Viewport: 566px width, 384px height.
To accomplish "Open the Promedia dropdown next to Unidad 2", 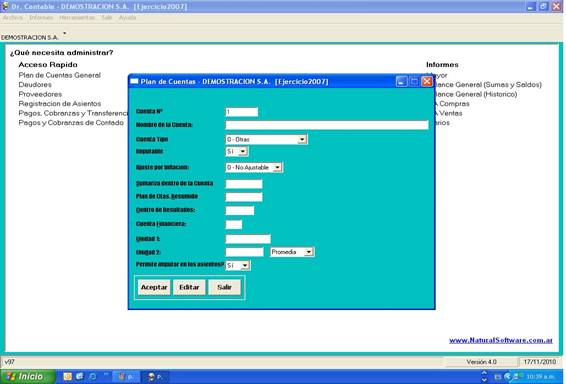I will click(x=309, y=252).
